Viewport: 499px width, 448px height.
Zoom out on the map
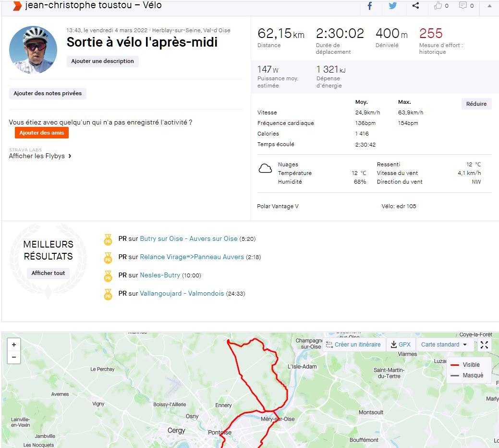click(x=14, y=357)
